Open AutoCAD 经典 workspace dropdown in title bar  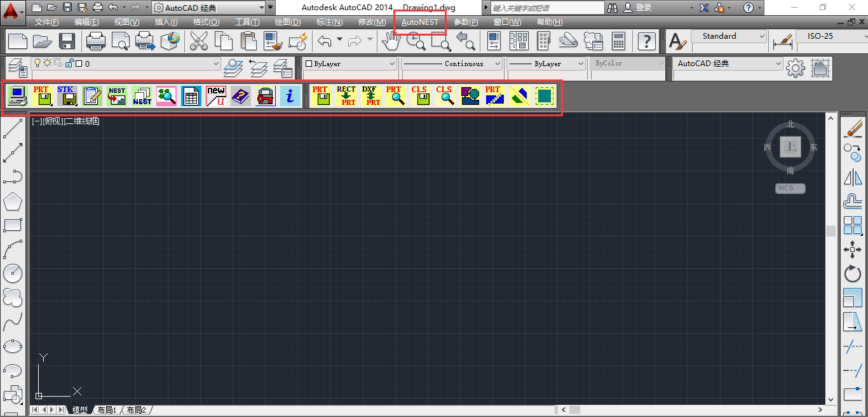tap(208, 8)
